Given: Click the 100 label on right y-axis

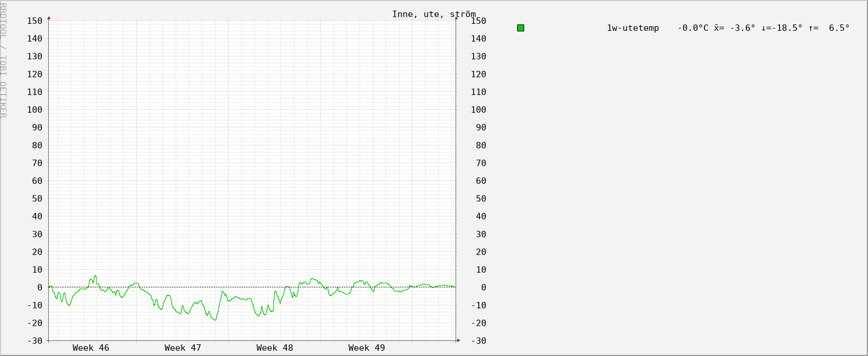Looking at the screenshot, I should pos(478,110).
